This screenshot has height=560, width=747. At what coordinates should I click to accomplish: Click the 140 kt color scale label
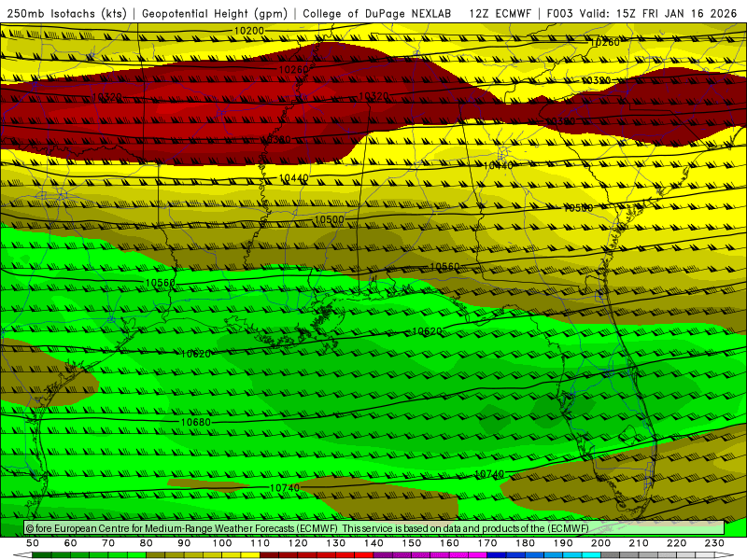[373, 543]
